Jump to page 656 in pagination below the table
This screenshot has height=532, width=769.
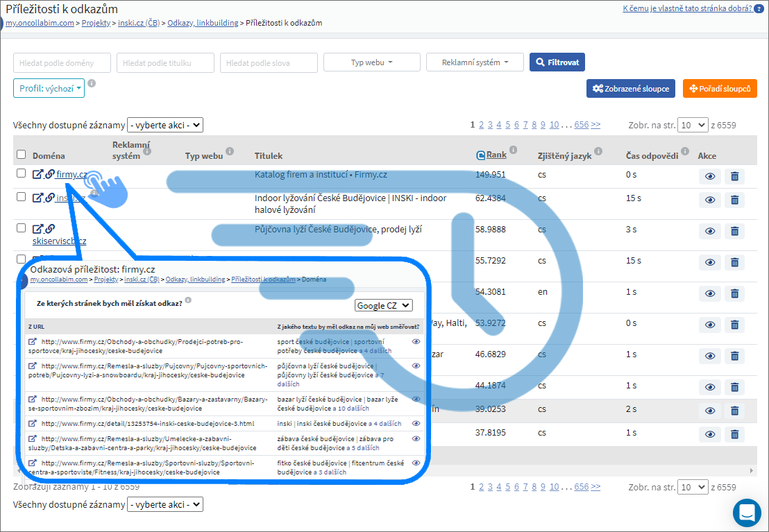[x=581, y=486]
